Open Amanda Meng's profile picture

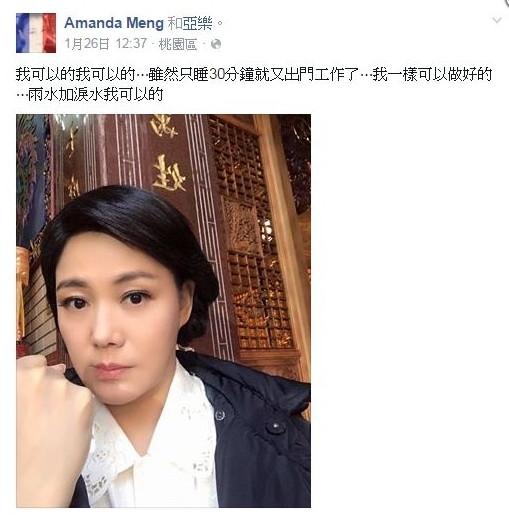(36, 33)
